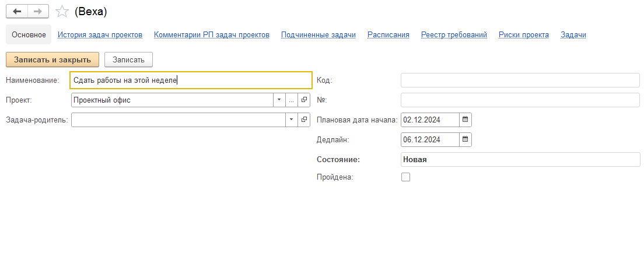Go to the Подчиненные задачи link
Image resolution: width=644 pixels, height=270 pixels.
click(x=318, y=35)
